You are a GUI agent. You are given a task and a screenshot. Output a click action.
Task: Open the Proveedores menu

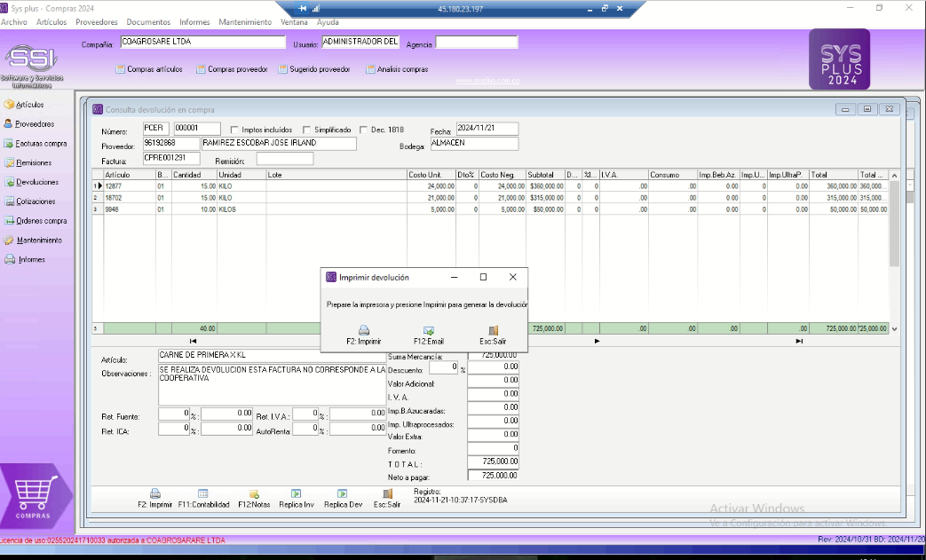pyautogui.click(x=96, y=22)
